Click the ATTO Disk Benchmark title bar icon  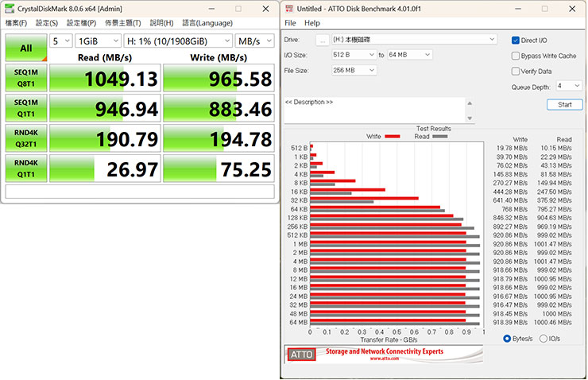click(289, 8)
